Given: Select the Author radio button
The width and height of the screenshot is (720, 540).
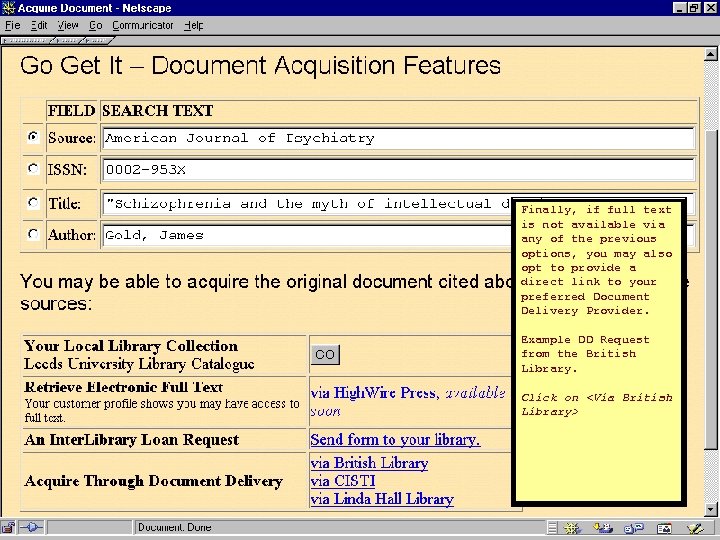Looking at the screenshot, I should 33,234.
